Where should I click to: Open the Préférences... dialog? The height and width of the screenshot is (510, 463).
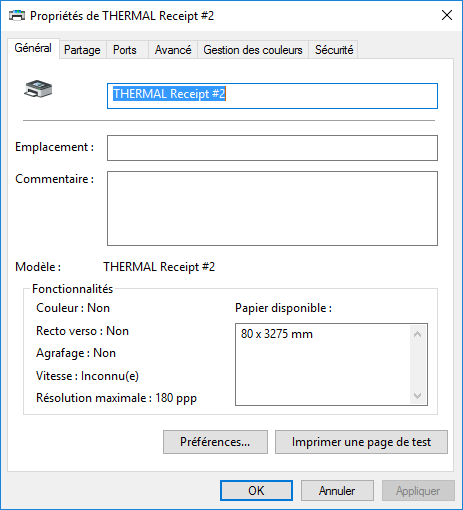(215, 442)
